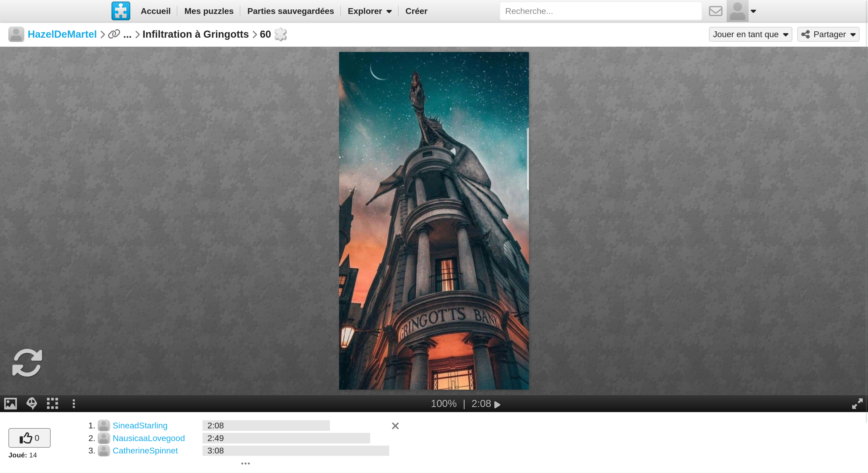Like the puzzle with thumbs up
Viewport: 868px width, 473px height.
click(29, 438)
